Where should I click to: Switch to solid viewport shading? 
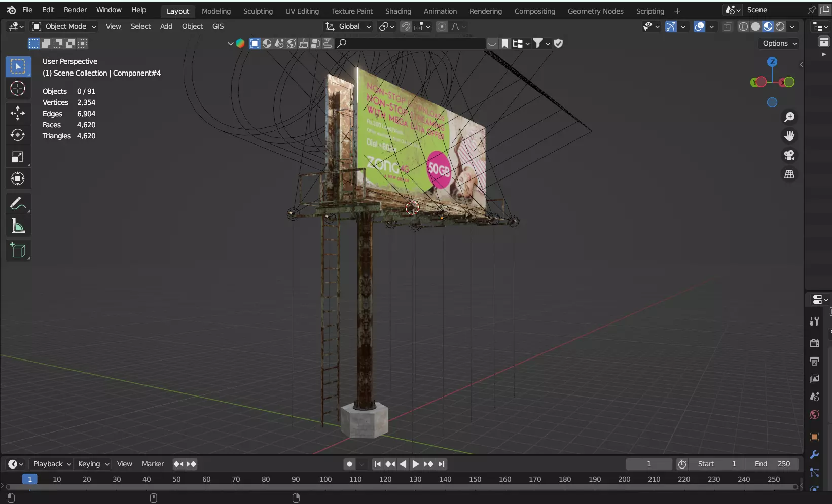[x=755, y=26]
